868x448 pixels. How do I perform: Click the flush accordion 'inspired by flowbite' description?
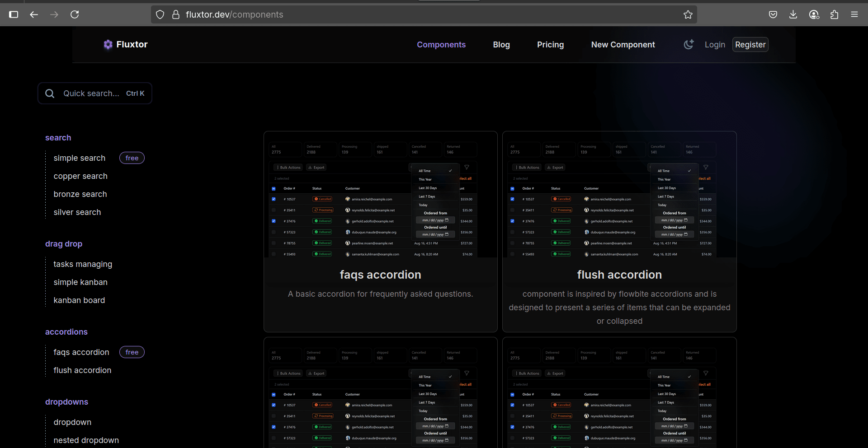[x=619, y=308]
